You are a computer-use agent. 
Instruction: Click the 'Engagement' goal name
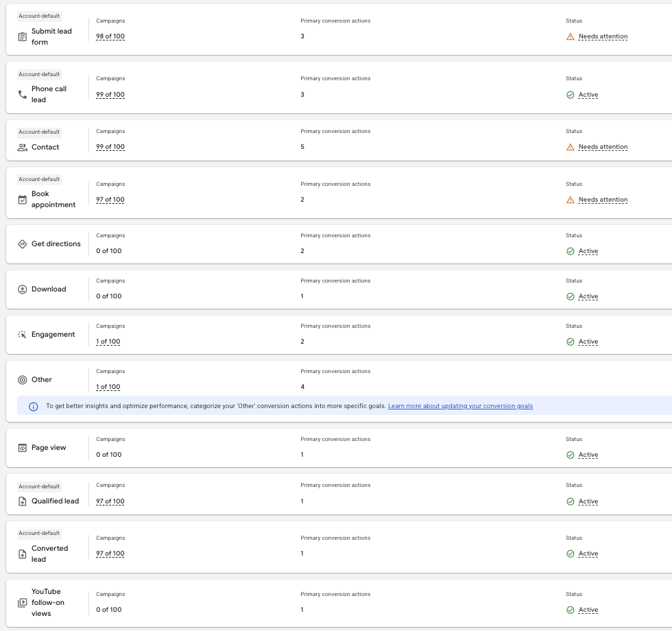[x=53, y=335]
